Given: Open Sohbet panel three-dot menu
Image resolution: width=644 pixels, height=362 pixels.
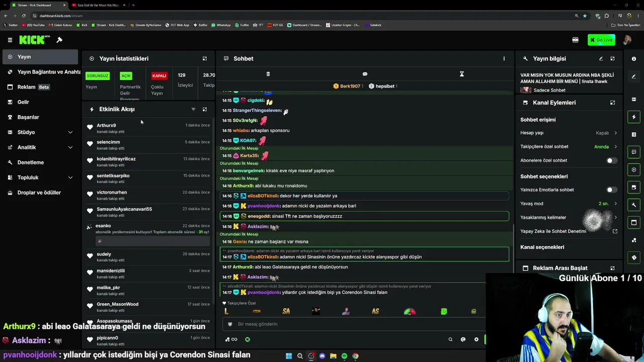Looking at the screenshot, I should click(504, 58).
